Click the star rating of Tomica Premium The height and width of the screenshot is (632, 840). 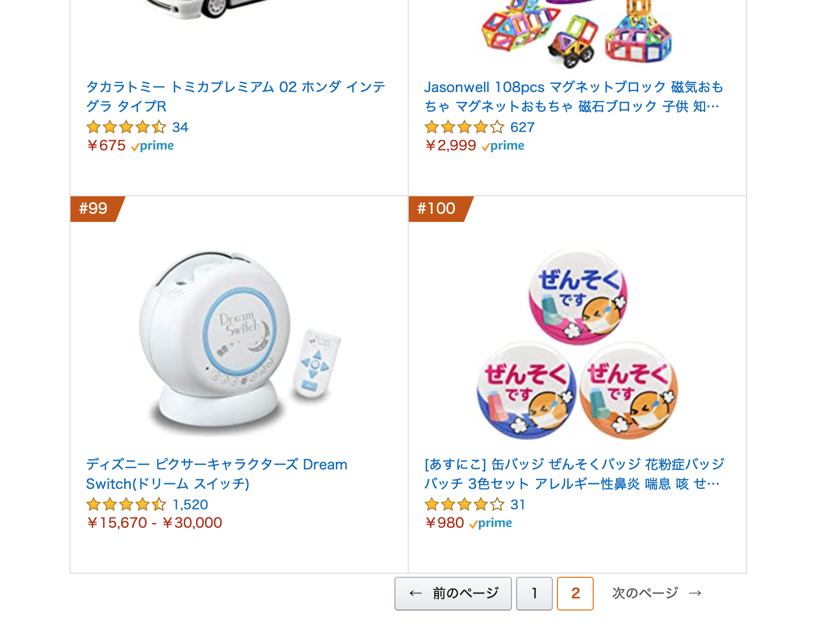point(126,127)
